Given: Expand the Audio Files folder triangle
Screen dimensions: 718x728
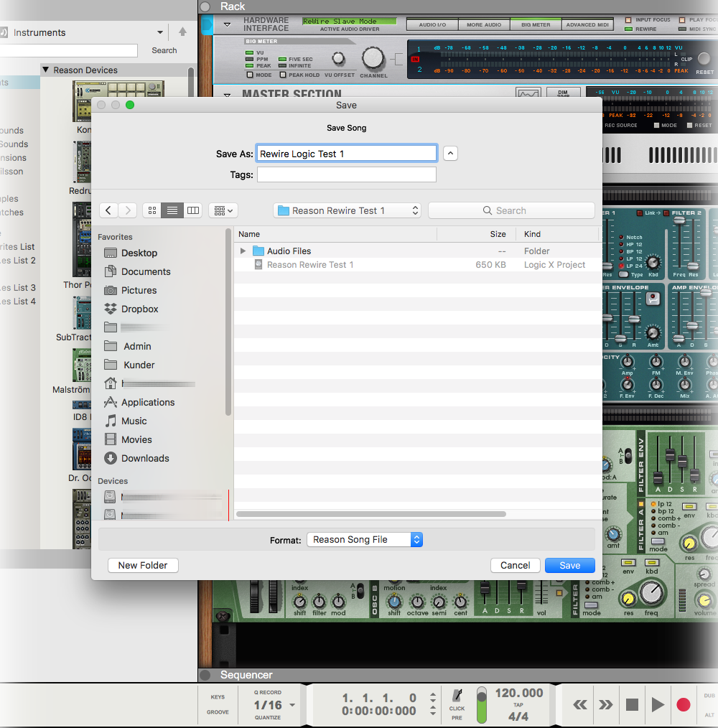Looking at the screenshot, I should click(243, 251).
